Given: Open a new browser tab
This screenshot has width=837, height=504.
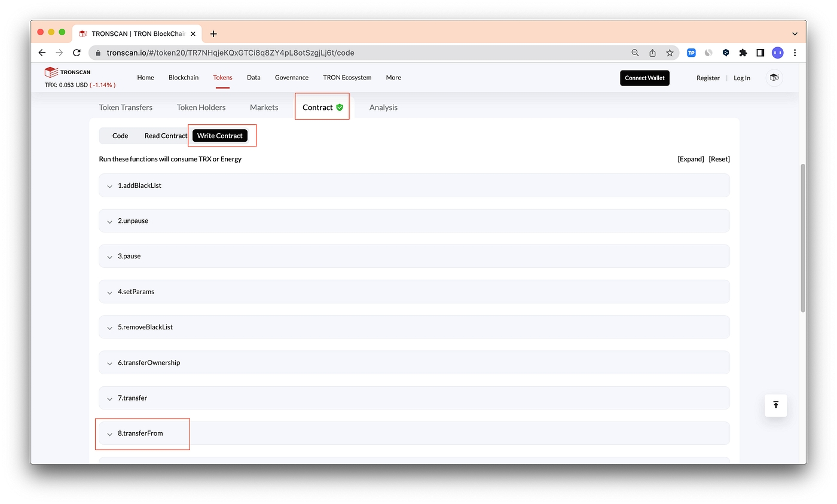Looking at the screenshot, I should point(213,33).
